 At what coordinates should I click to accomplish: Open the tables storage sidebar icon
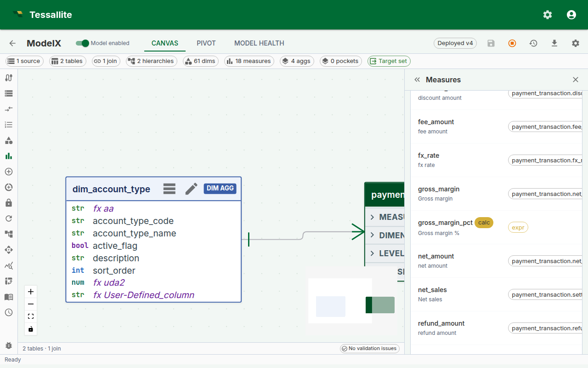(8, 93)
